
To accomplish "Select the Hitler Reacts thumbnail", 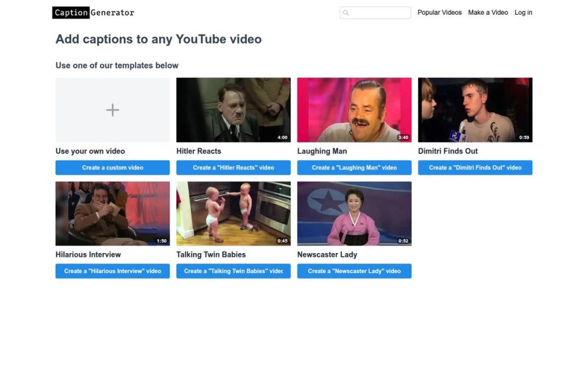I will pos(233,110).
